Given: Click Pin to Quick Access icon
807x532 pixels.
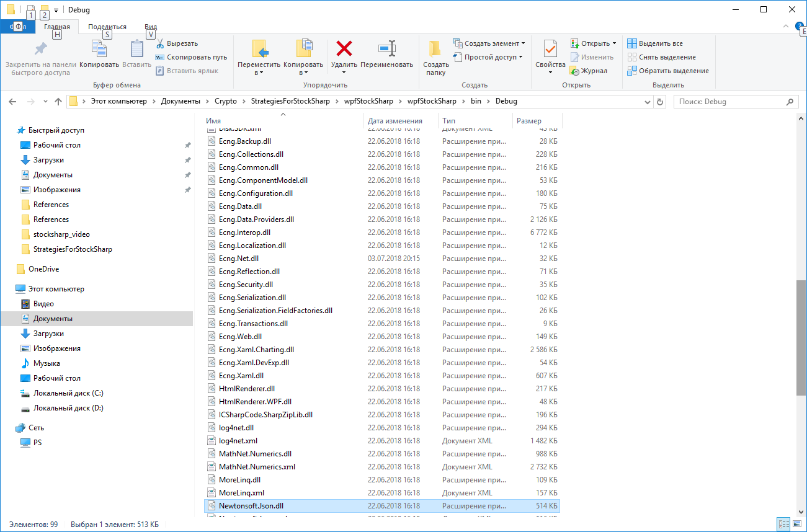Looking at the screenshot, I should click(x=40, y=50).
